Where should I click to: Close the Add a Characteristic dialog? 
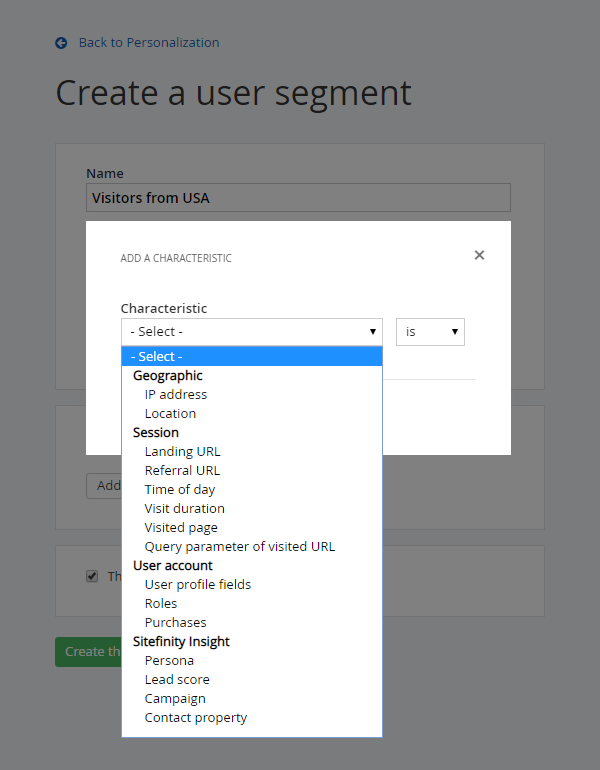click(479, 255)
